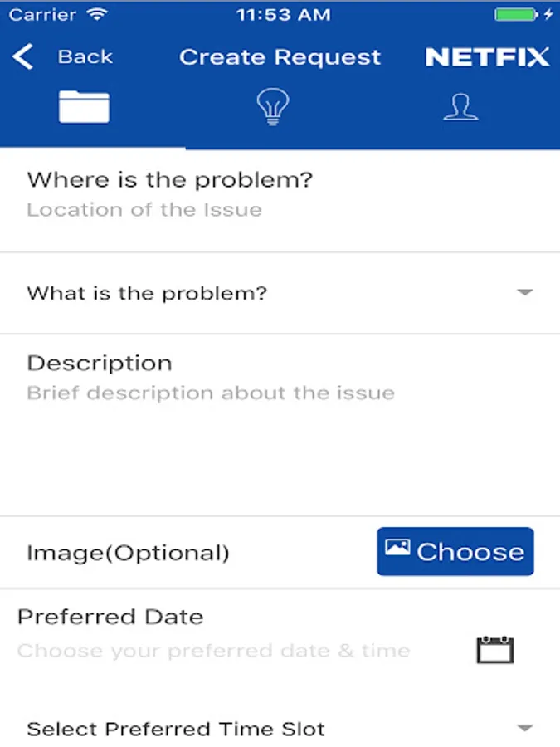Open the calendar date picker icon

[495, 649]
